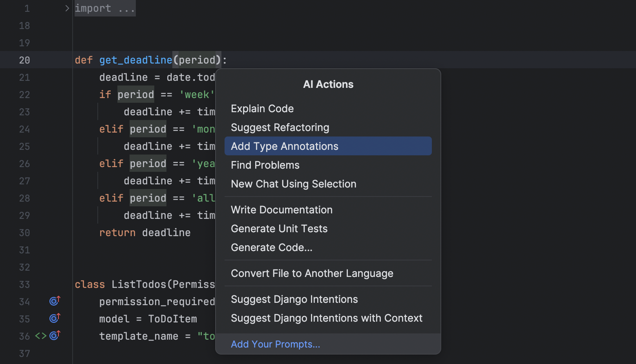636x364 pixels.
Task: Click line number 30 in the gutter
Action: [24, 233]
